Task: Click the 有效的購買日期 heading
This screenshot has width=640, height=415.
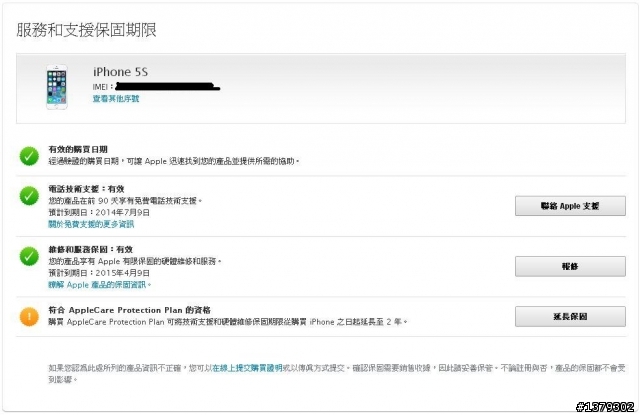Action: click(x=78, y=149)
